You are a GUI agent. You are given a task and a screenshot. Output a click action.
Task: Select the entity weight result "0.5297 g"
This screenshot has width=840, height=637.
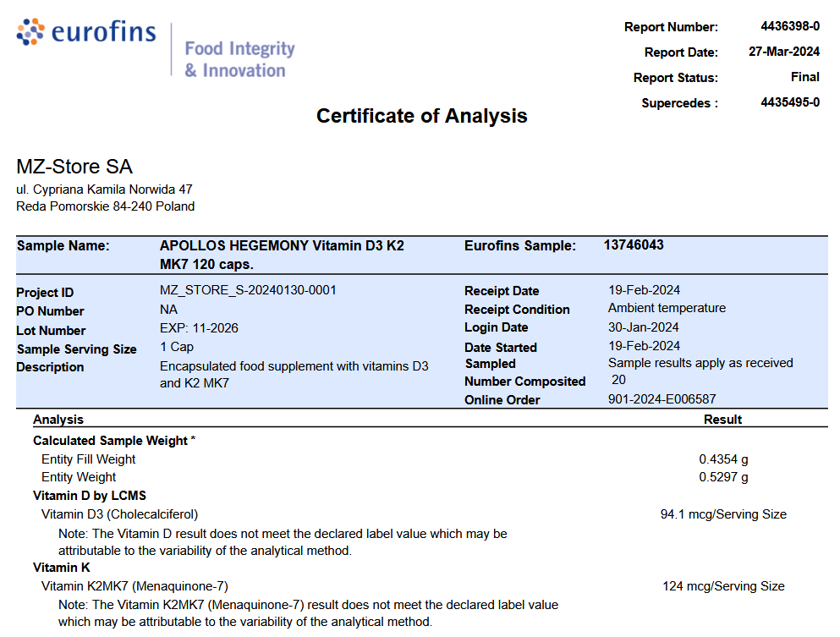pyautogui.click(x=724, y=477)
